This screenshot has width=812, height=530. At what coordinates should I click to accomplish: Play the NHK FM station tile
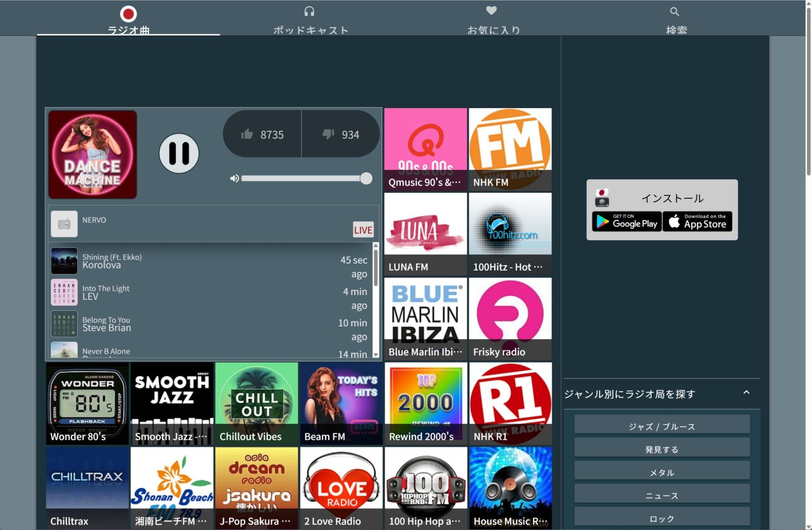[510, 149]
